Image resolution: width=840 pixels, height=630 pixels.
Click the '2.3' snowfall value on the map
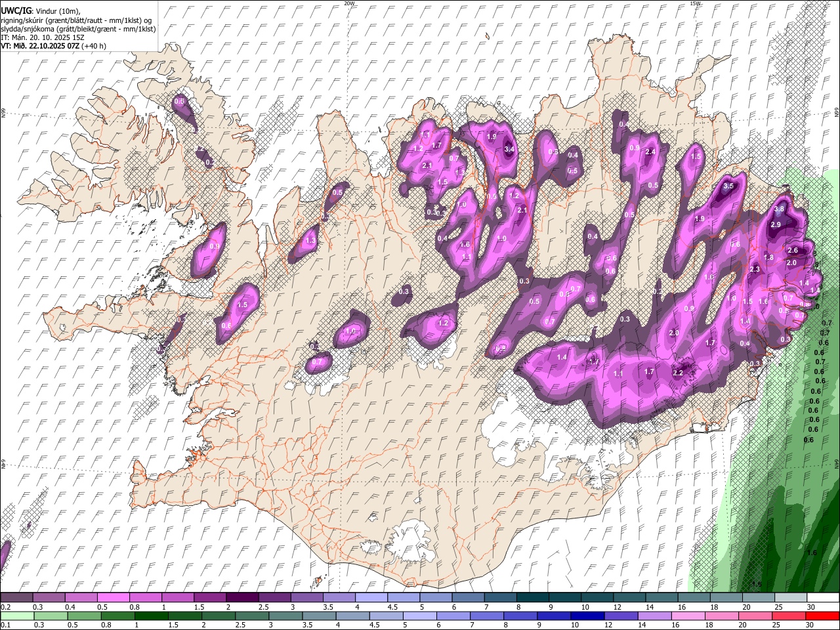(755, 269)
